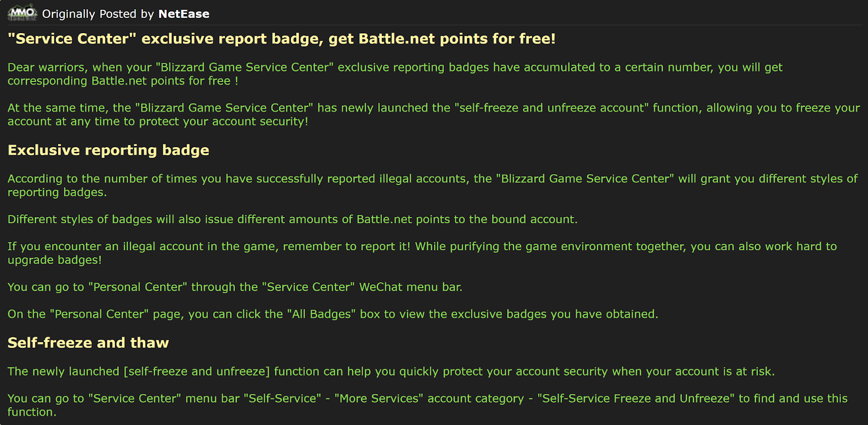Screen dimensions: 868x425
Task: Click the final paragraph about "Self-Service Freeze and Unfreeze"
Action: pos(427,405)
